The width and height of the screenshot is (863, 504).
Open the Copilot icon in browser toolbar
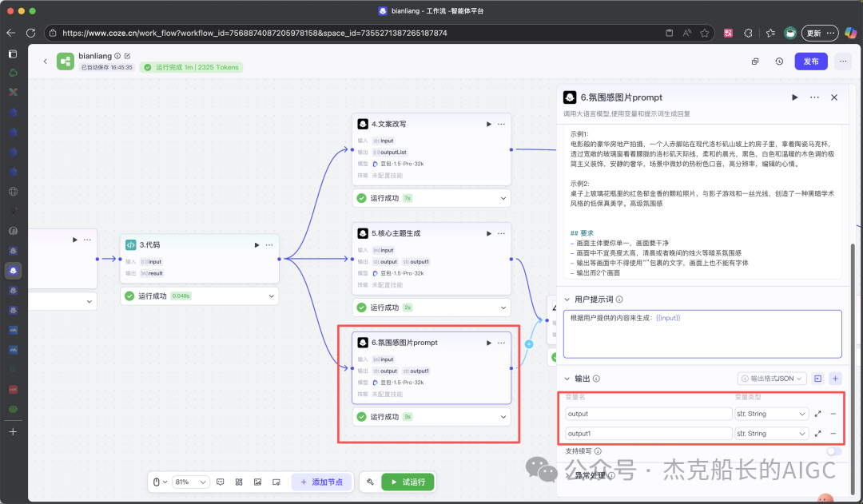pyautogui.click(x=851, y=33)
